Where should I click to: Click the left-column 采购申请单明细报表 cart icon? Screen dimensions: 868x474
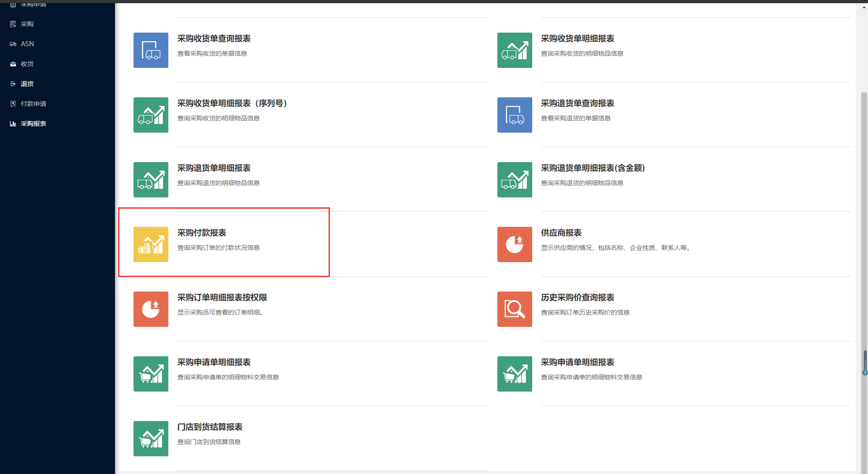151,374
